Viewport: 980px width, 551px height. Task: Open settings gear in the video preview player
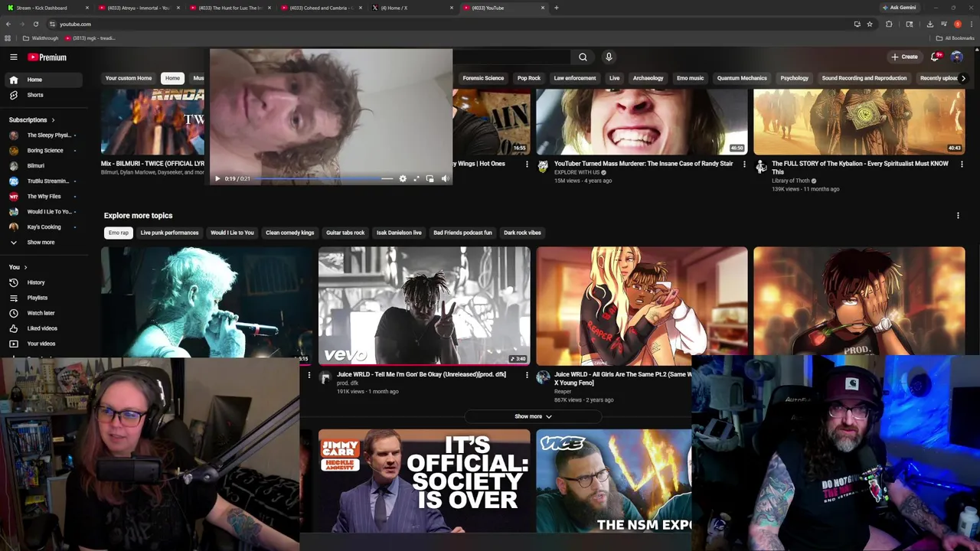point(403,178)
